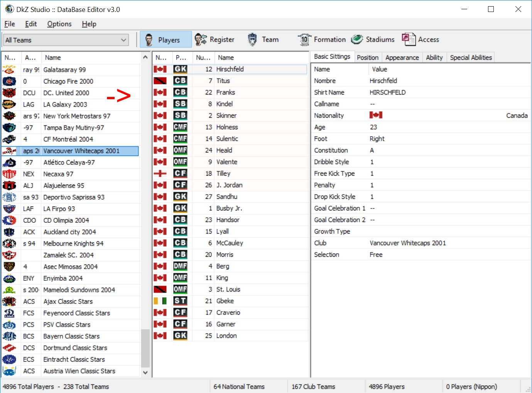This screenshot has height=393, width=532.
Task: Click the New York Metrostars 97 logo
Action: point(9,116)
